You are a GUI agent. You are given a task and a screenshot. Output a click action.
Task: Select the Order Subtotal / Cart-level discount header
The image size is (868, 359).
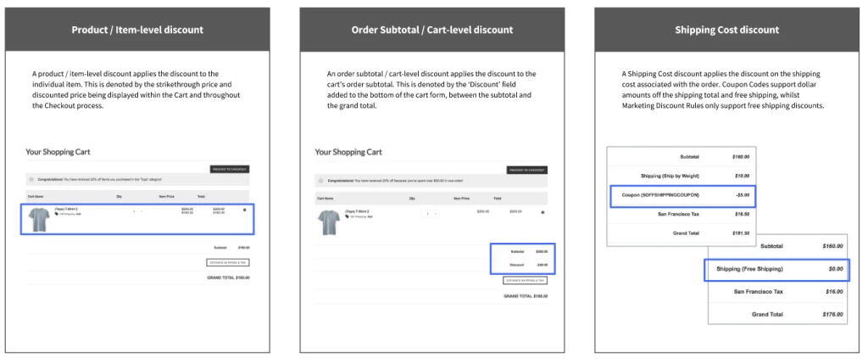[x=432, y=30]
